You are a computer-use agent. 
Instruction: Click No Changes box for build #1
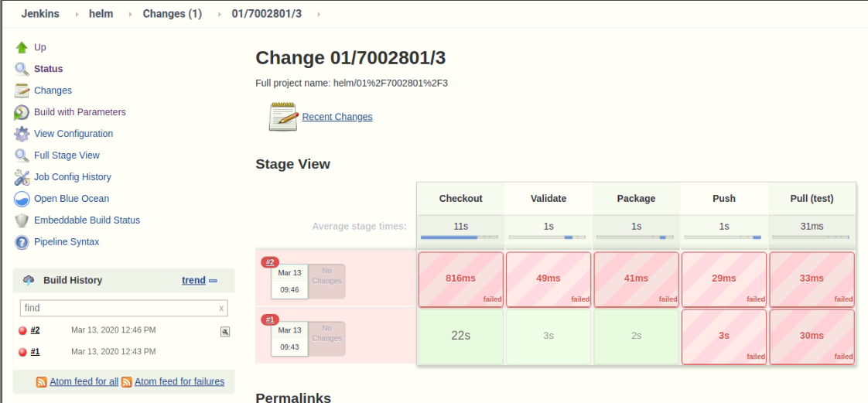point(326,338)
